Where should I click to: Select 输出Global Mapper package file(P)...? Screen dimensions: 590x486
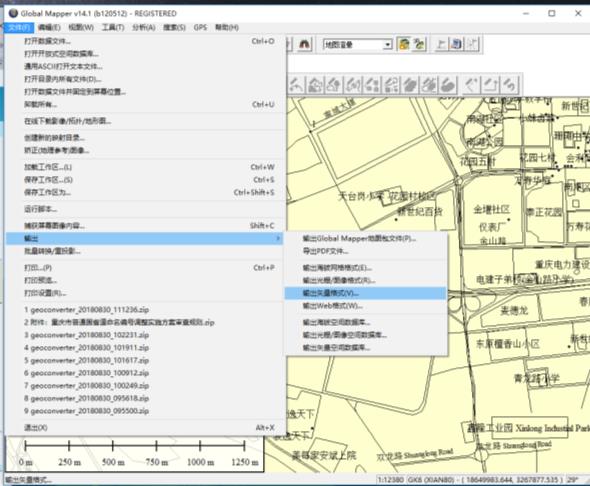(x=366, y=238)
